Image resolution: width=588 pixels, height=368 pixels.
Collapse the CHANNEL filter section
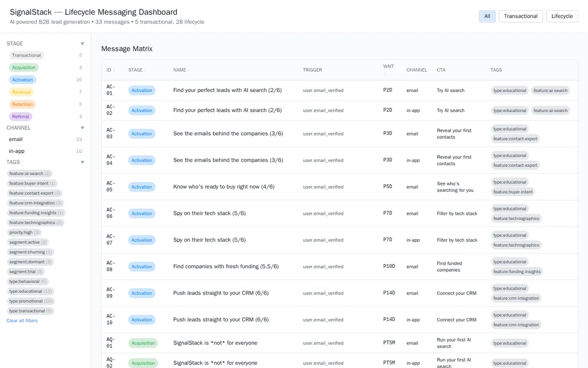point(82,127)
